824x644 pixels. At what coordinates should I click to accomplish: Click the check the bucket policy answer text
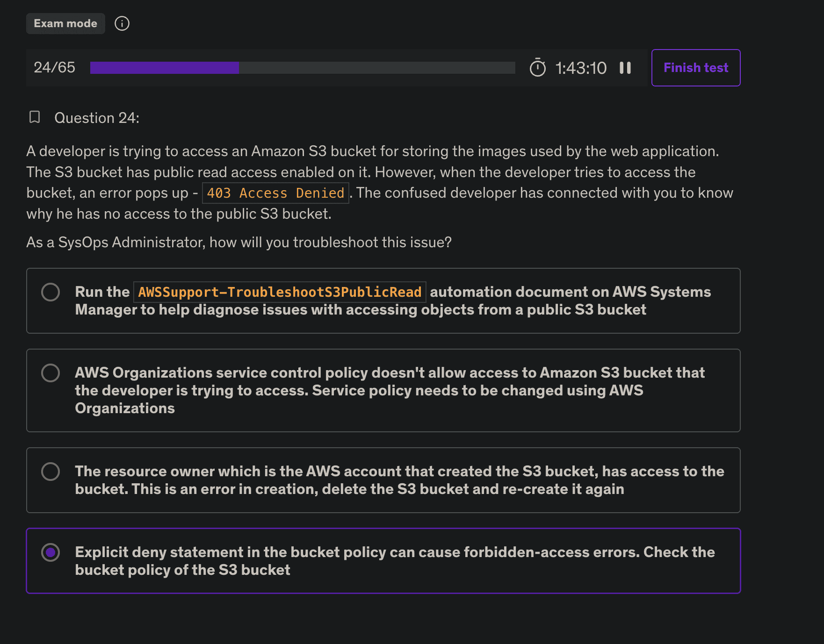(x=394, y=561)
